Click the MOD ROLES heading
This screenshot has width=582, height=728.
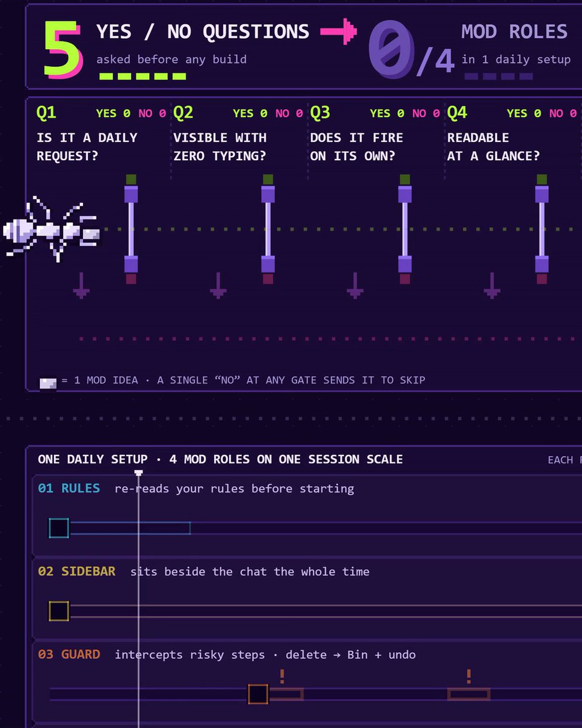pyautogui.click(x=515, y=32)
